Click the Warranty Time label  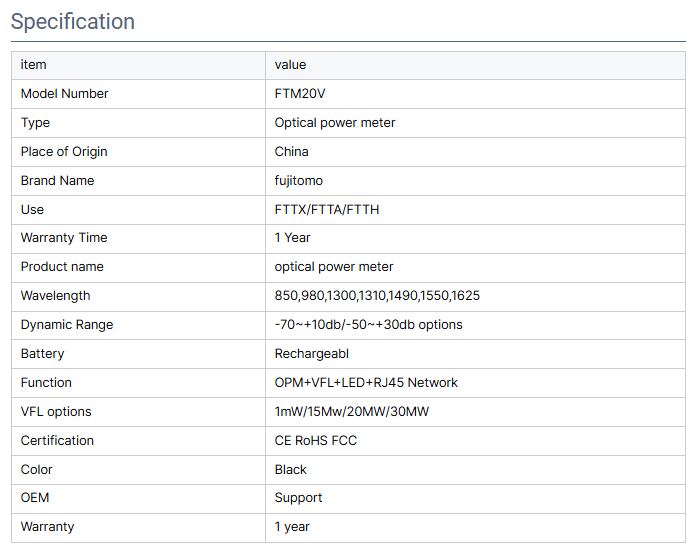tap(64, 238)
